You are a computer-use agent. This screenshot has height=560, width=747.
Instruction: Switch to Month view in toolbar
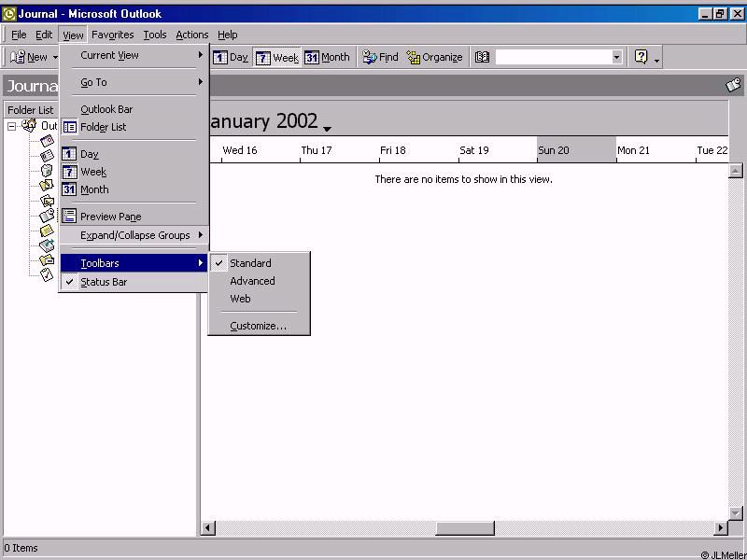point(328,57)
